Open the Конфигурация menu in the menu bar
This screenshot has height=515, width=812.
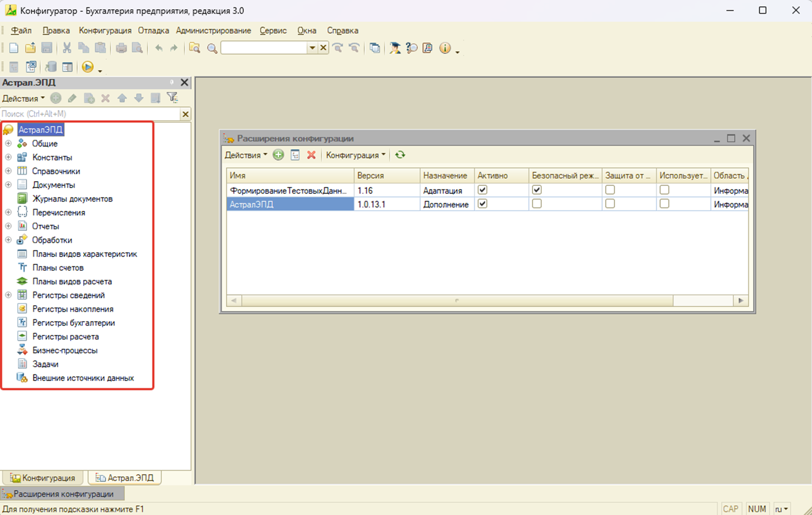105,30
